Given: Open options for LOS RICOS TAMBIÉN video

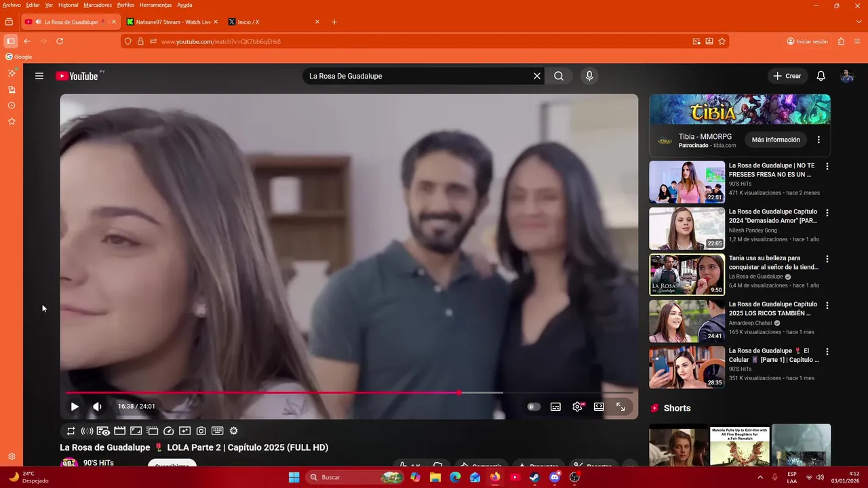Looking at the screenshot, I should click(827, 305).
